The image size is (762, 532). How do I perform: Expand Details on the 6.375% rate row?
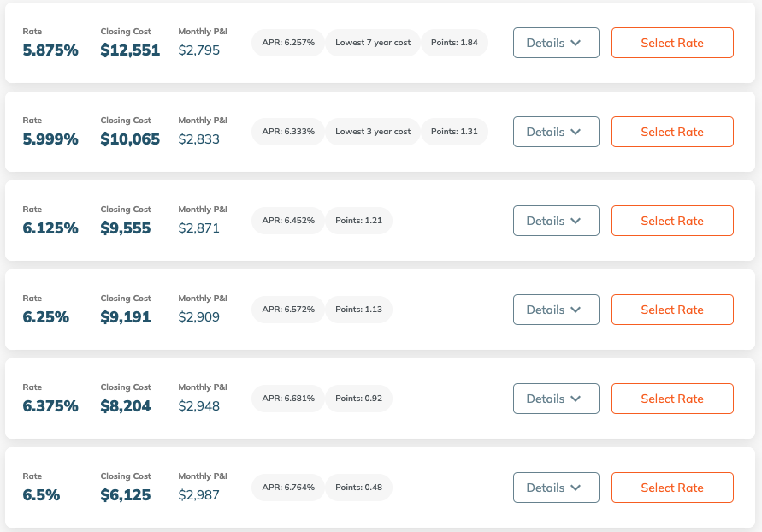(555, 399)
